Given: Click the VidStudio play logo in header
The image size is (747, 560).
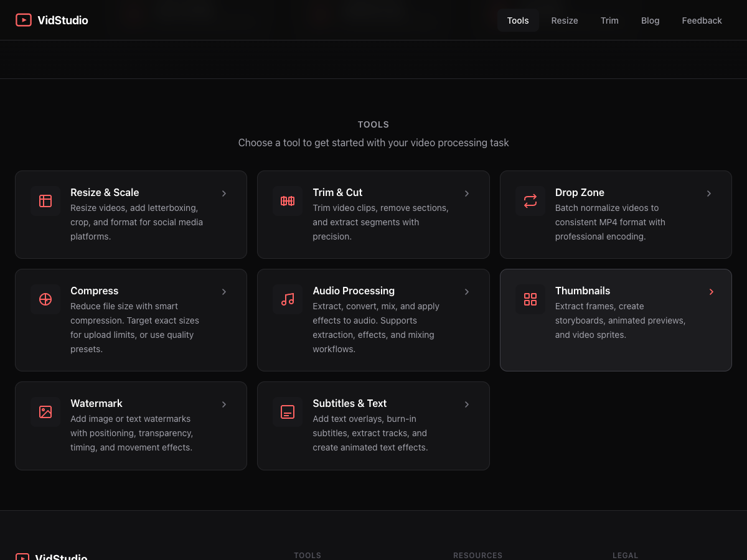Looking at the screenshot, I should coord(24,20).
